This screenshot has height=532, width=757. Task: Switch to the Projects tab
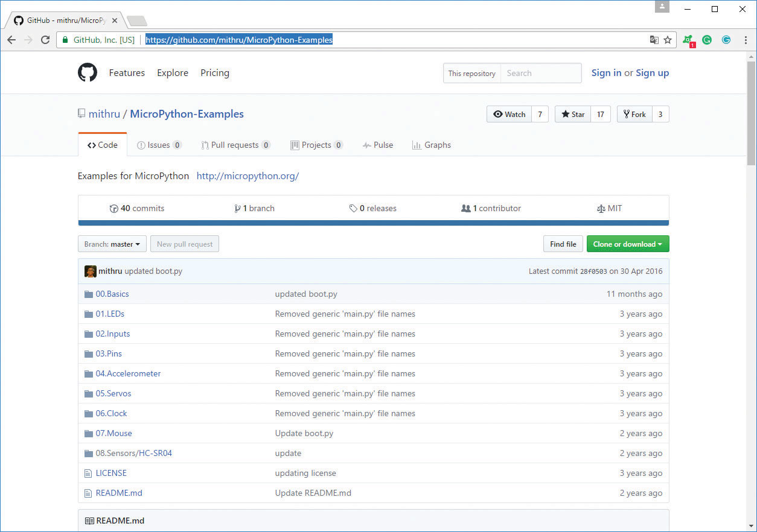[317, 145]
